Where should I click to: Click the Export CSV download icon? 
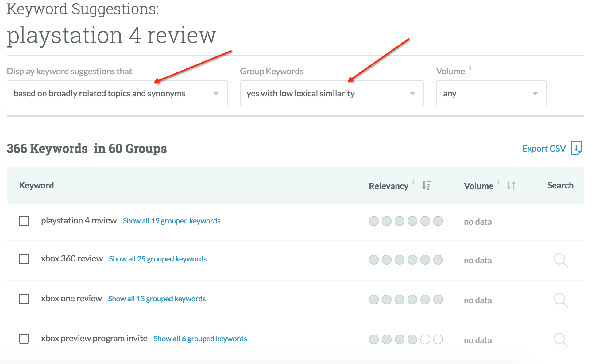coord(576,148)
